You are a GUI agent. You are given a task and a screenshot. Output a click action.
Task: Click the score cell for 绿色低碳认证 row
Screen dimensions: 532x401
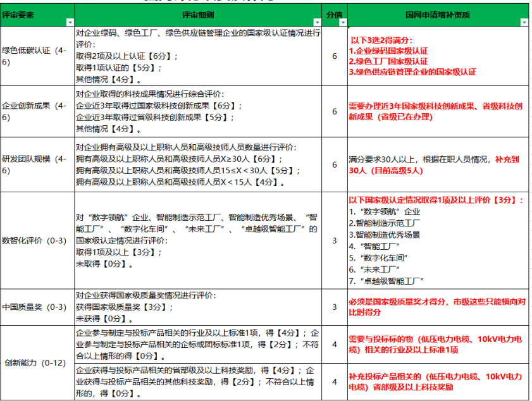[335, 56]
